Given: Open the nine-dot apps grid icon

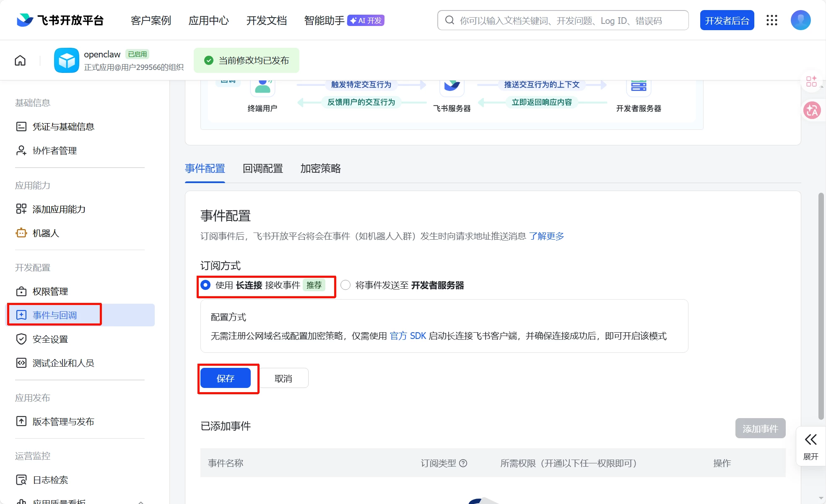Looking at the screenshot, I should click(772, 20).
